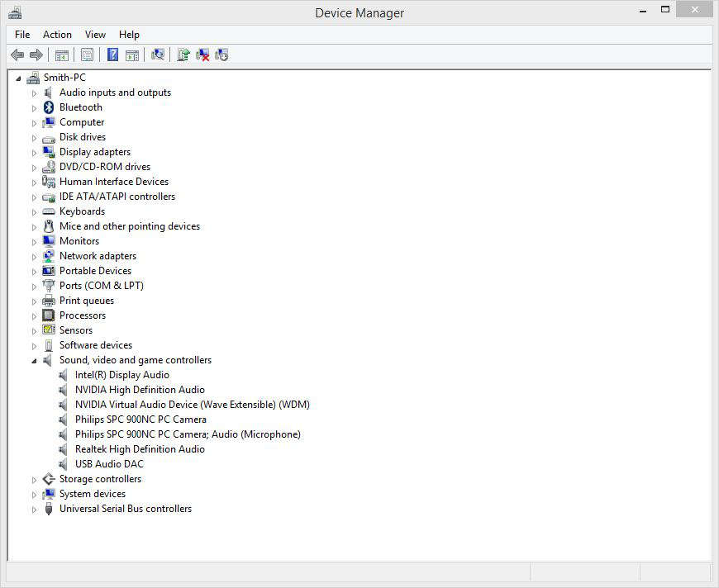Image resolution: width=719 pixels, height=588 pixels.
Task: Click the Ports (COM & LPT) icon
Action: (49, 286)
